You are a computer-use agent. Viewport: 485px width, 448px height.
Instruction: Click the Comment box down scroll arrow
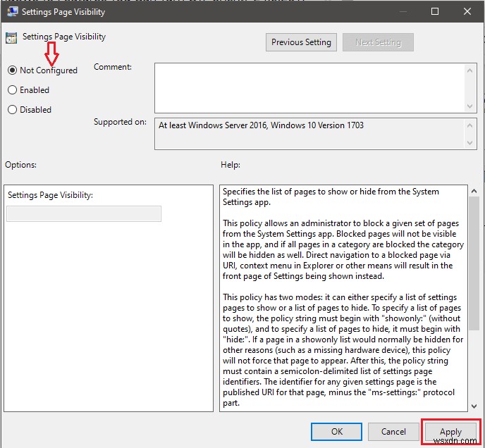[x=469, y=106]
